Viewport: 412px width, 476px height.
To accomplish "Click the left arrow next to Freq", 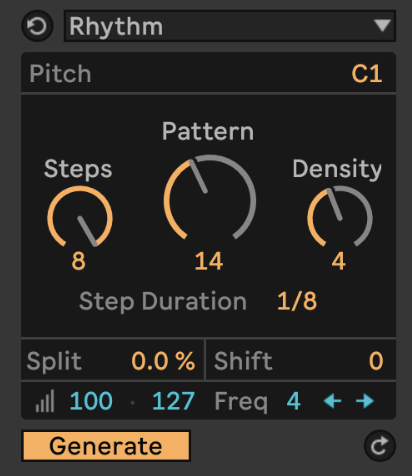I will click(x=332, y=401).
